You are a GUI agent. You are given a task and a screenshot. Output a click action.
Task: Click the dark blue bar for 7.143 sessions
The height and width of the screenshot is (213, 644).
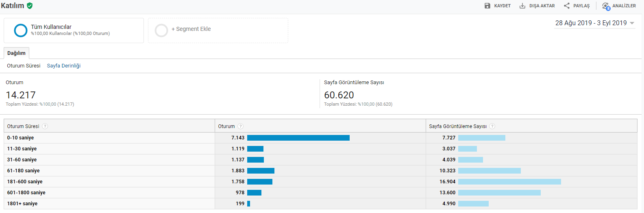298,138
